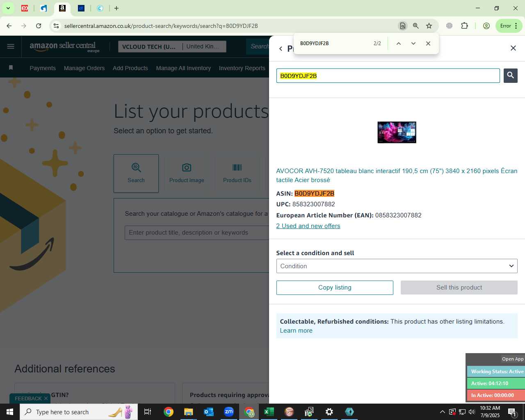Image resolution: width=525 pixels, height=420 pixels.
Task: Open Inventory Reports menu item
Action: click(242, 68)
